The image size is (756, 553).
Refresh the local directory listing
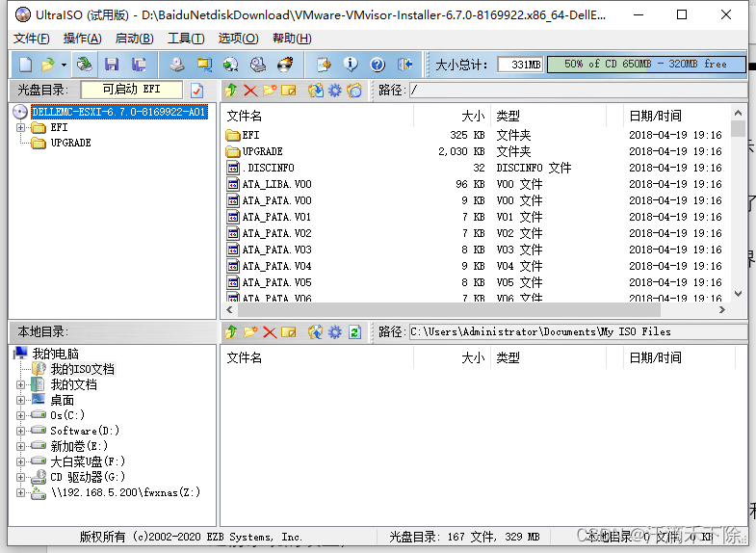pos(354,332)
